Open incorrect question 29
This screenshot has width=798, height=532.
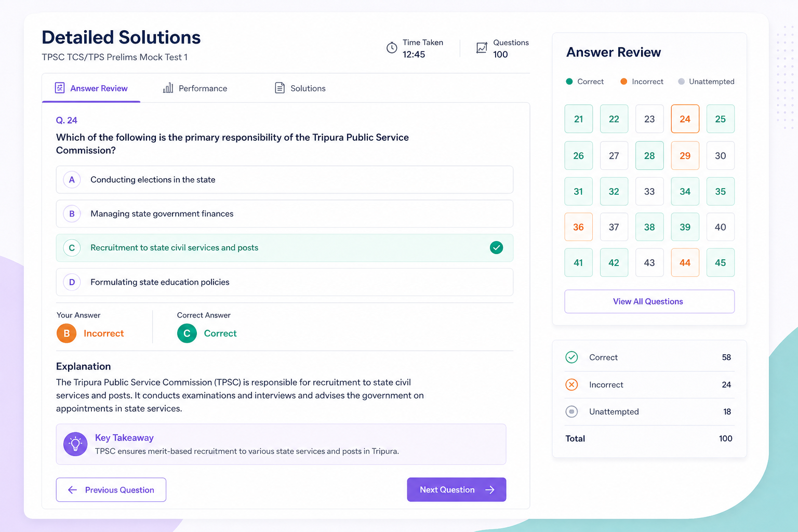685,156
